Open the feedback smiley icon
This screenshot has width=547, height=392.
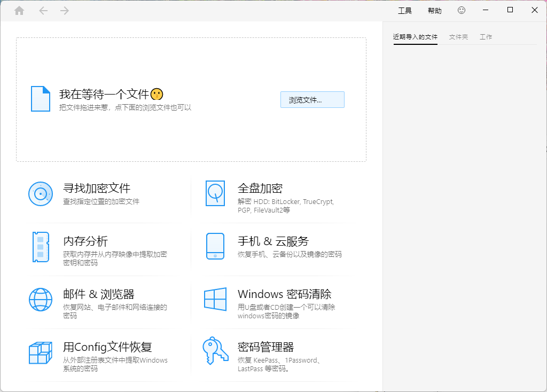coord(462,10)
